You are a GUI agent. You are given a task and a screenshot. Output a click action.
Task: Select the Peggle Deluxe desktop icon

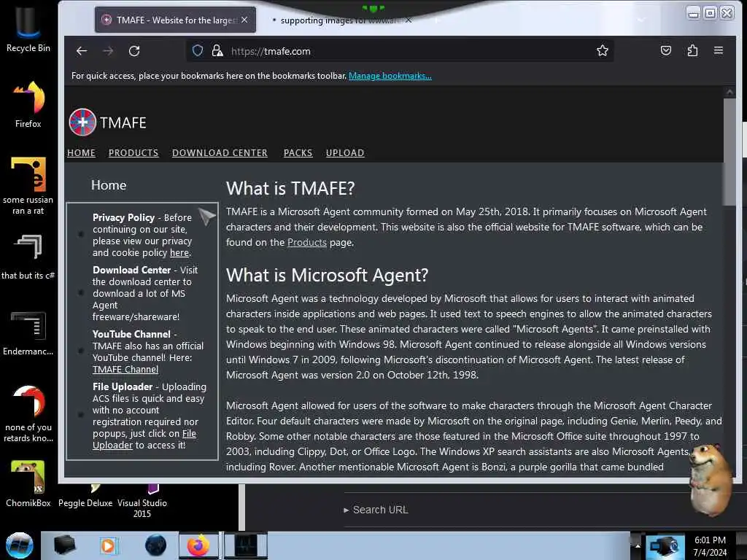pos(85,497)
